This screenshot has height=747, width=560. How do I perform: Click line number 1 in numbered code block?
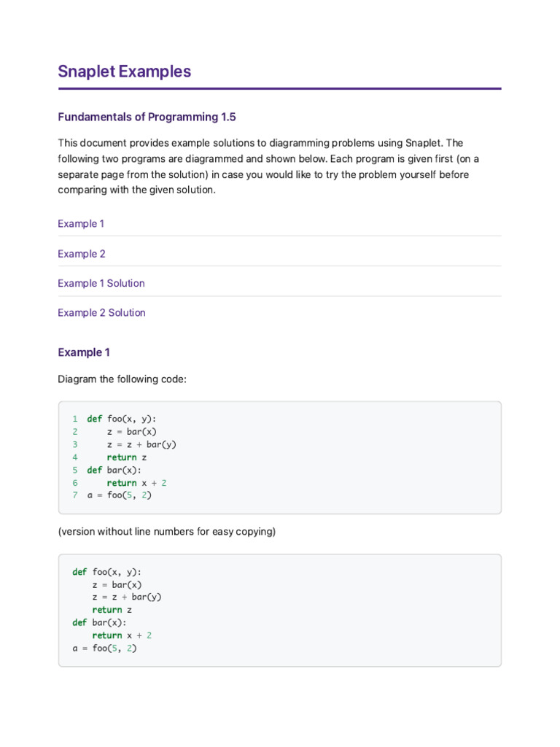pos(75,419)
